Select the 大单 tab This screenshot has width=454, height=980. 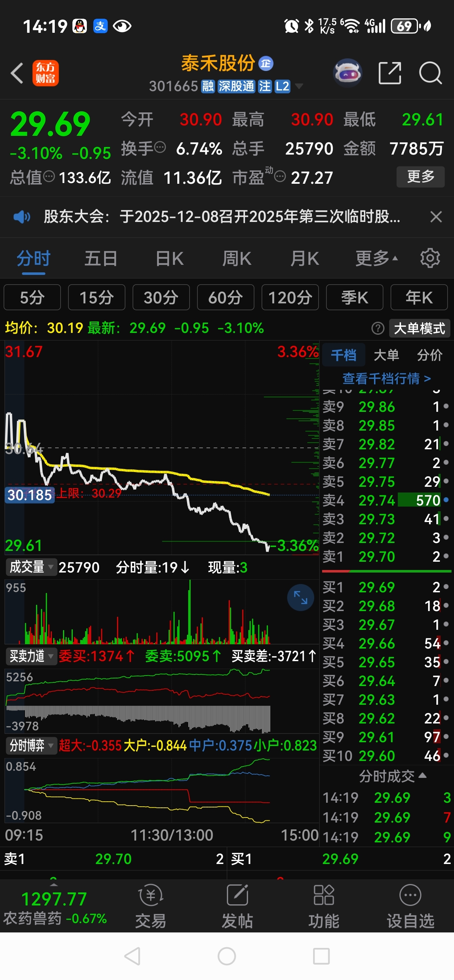click(386, 355)
